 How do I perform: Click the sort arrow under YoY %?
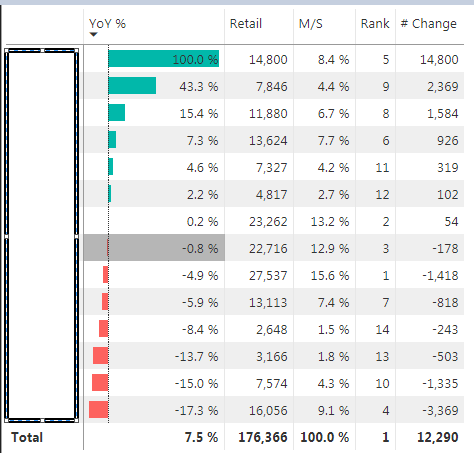coord(94,34)
